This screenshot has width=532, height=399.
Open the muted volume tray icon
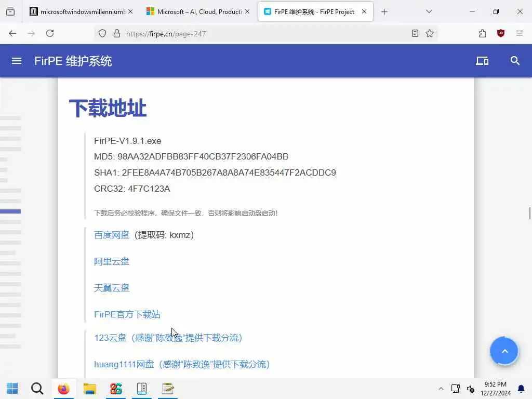(x=470, y=389)
